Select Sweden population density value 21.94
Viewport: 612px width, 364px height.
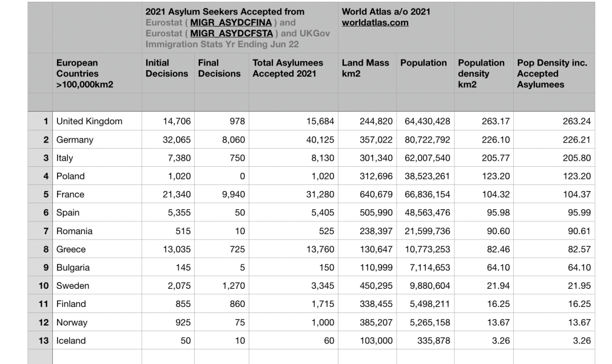coord(484,286)
